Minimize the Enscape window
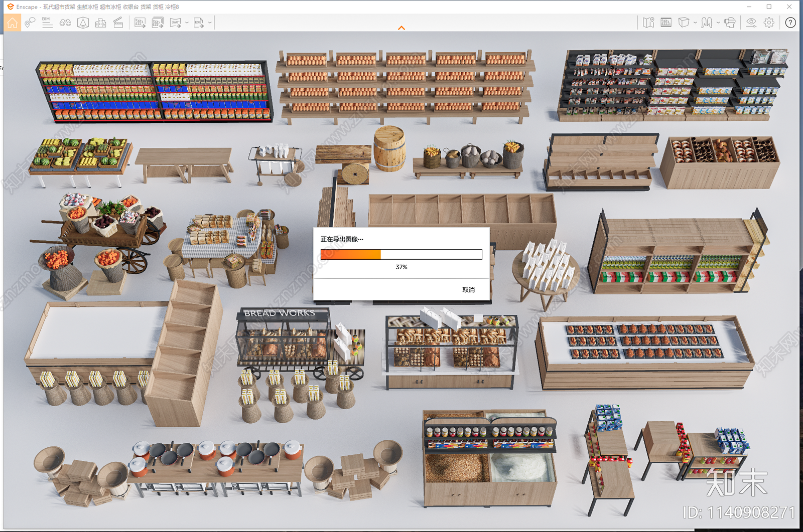 click(x=749, y=7)
